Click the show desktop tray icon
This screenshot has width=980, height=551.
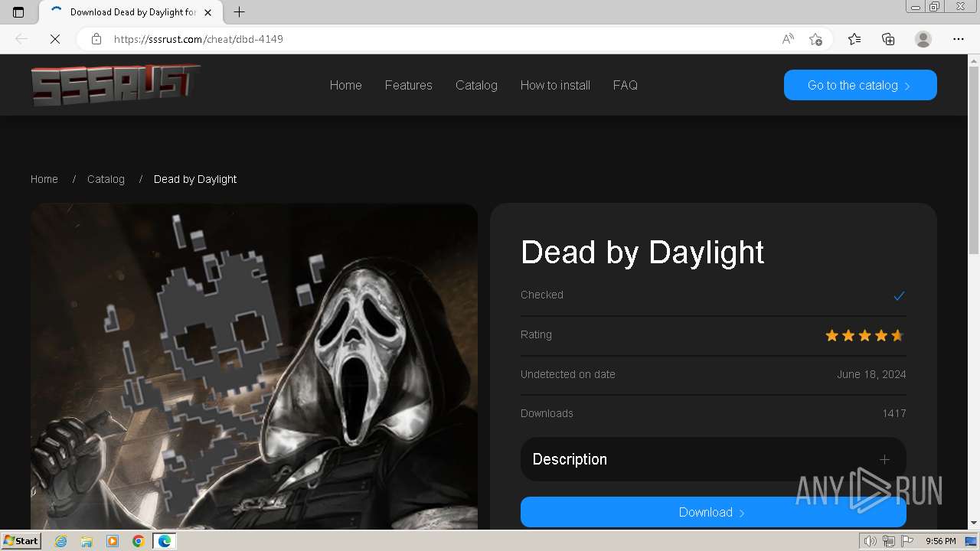pos(971,541)
